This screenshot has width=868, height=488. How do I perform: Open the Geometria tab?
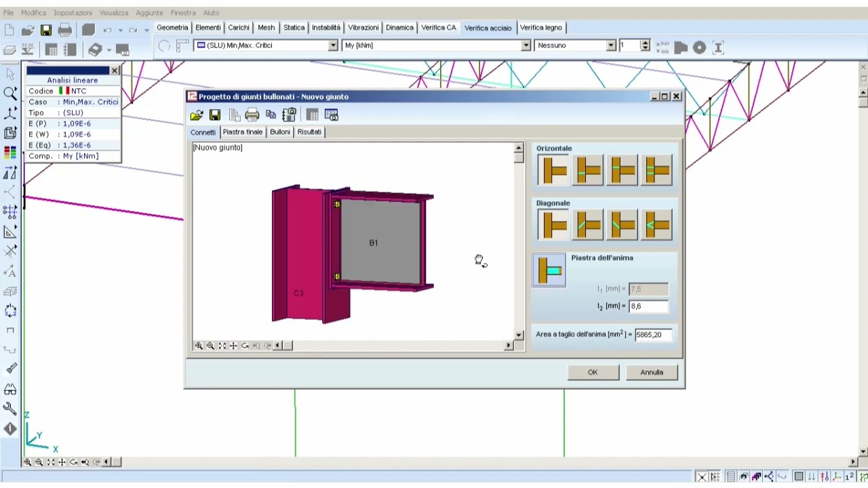(172, 27)
